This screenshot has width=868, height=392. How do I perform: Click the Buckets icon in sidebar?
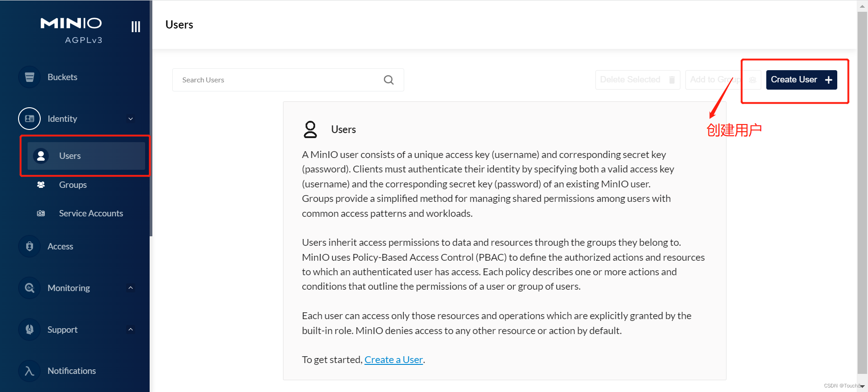[29, 77]
